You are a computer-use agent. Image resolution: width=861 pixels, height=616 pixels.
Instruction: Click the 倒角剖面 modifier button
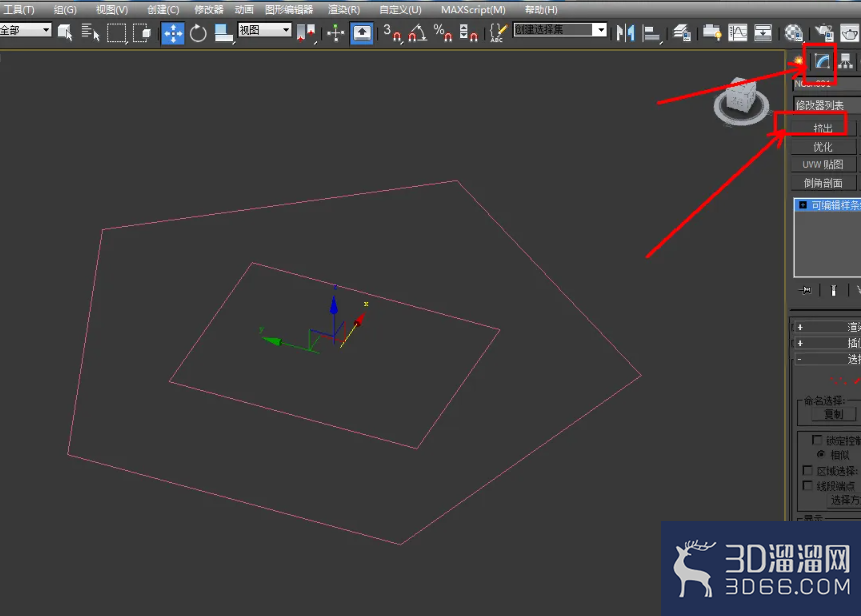pos(823,183)
